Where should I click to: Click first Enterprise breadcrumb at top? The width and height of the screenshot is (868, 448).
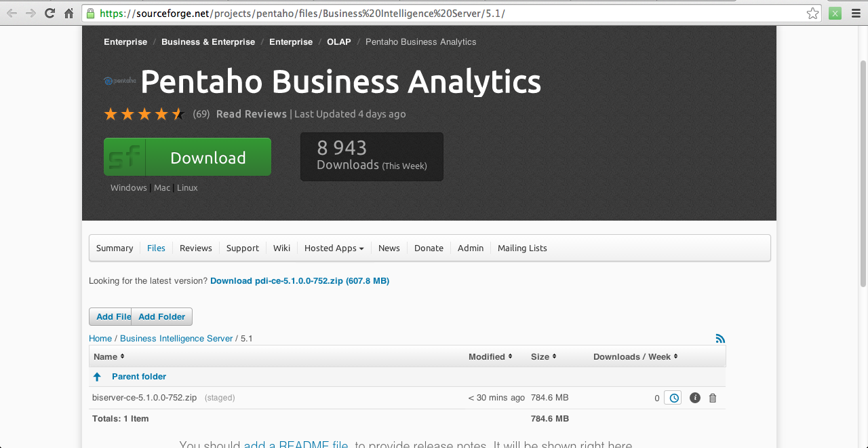(x=125, y=41)
